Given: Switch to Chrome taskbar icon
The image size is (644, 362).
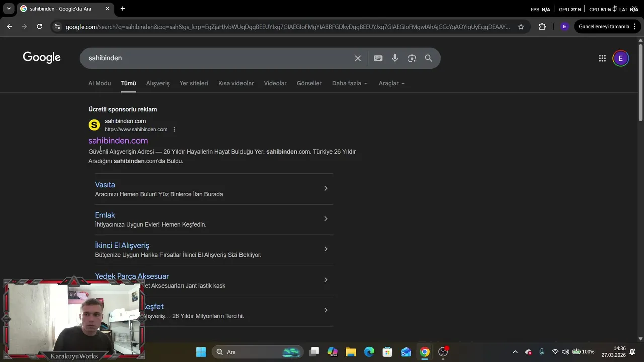Looking at the screenshot, I should [x=425, y=352].
